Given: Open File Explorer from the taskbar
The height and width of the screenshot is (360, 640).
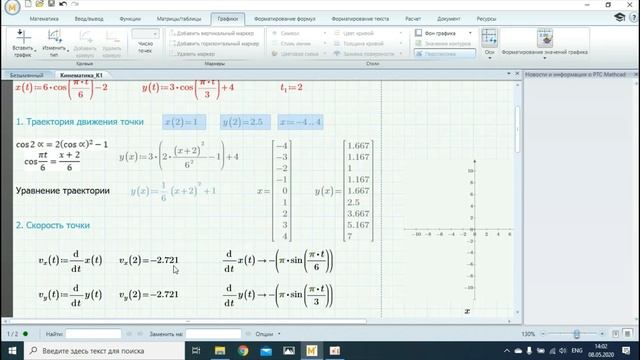Looking at the screenshot, I should click(220, 351).
